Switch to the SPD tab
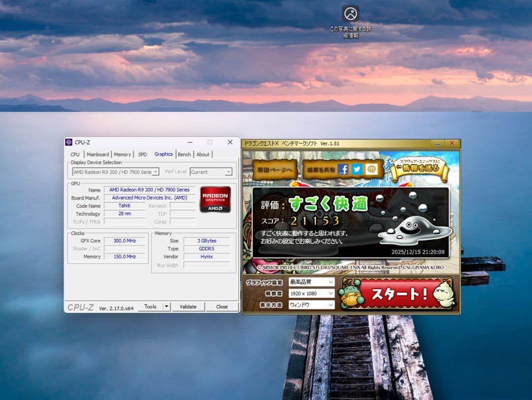The image size is (532, 400). 142,154
